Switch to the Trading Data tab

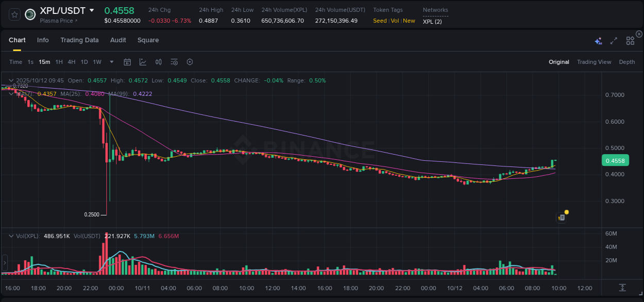pos(79,40)
